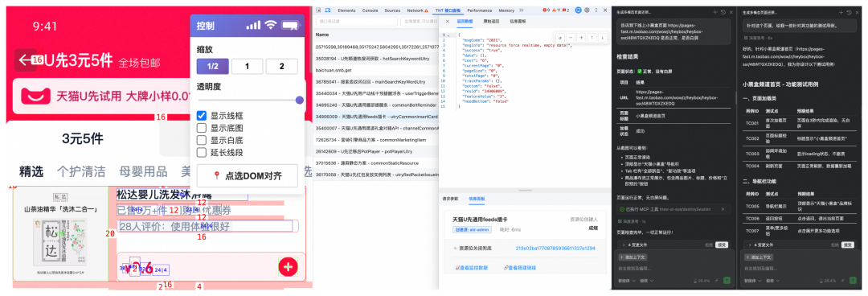Viewport: 868px width, 296px height.
Task: Click the 213e02ba… trace ID link
Action: (555, 248)
